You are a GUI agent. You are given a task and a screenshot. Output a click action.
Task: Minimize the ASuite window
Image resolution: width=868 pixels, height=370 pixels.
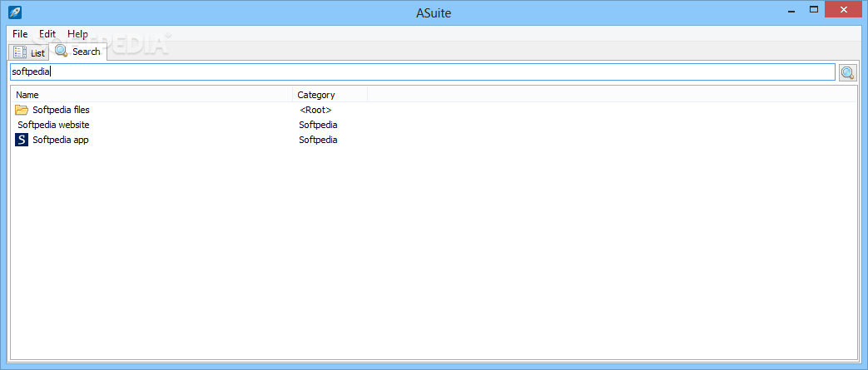point(790,9)
